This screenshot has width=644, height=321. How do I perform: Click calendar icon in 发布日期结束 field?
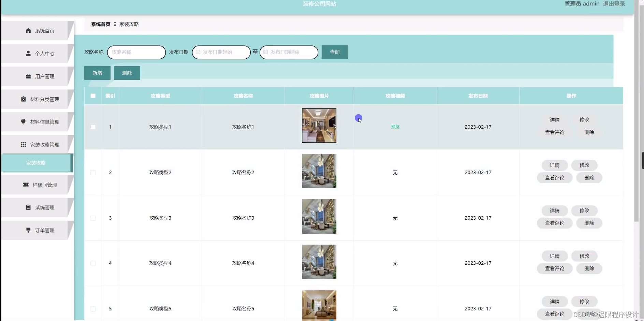[265, 52]
